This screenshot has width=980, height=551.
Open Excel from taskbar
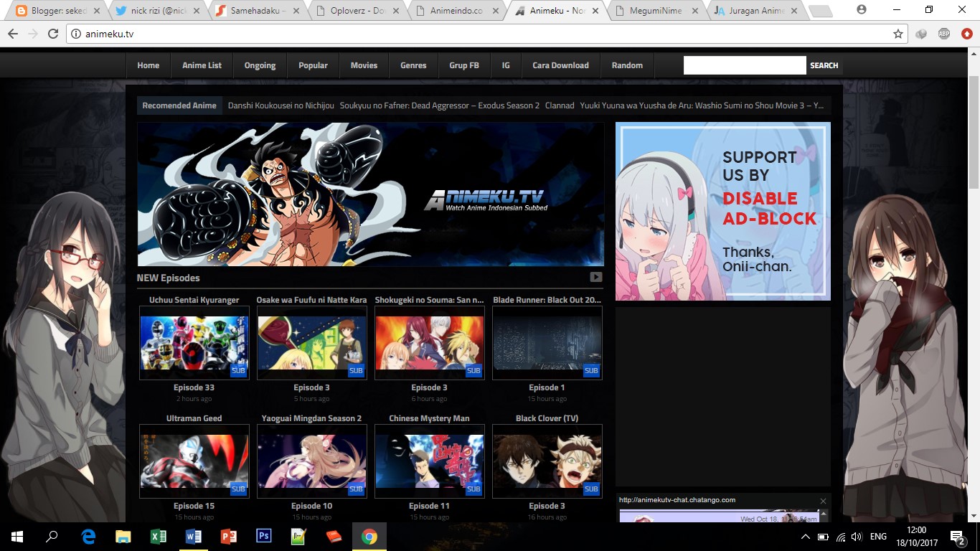tap(159, 537)
